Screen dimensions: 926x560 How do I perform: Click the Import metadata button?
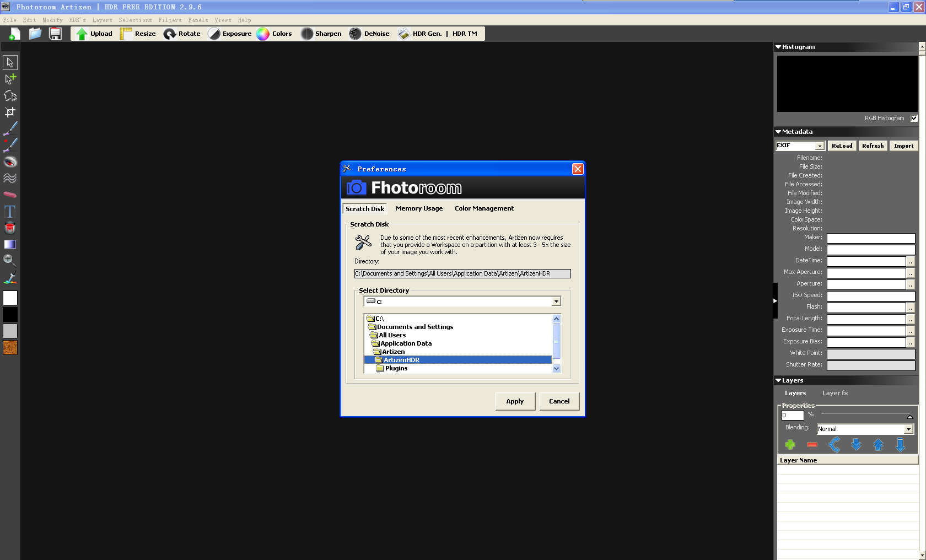tap(903, 146)
